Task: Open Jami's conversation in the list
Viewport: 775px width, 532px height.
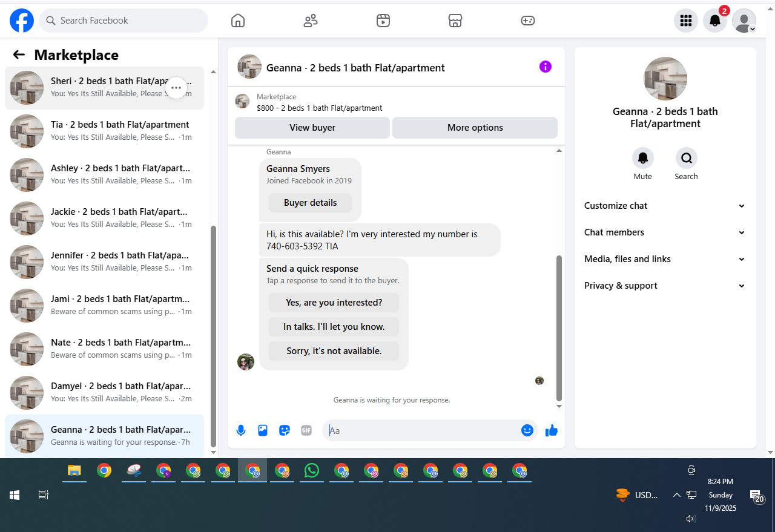Action: coord(104,306)
